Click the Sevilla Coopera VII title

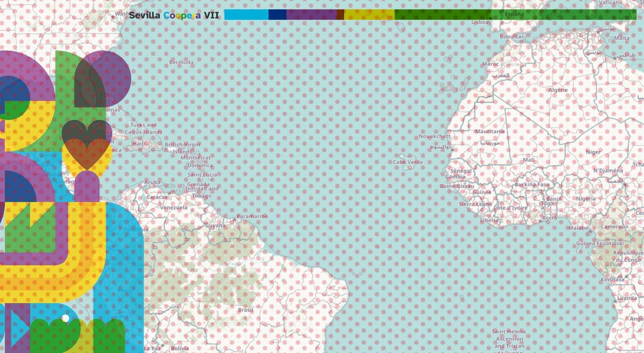(174, 15)
